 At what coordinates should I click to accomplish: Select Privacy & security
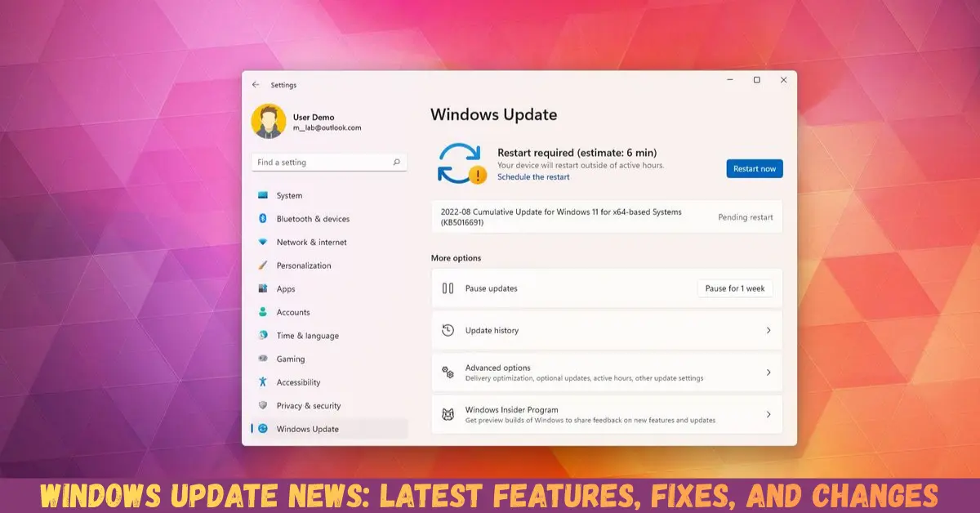329,405
